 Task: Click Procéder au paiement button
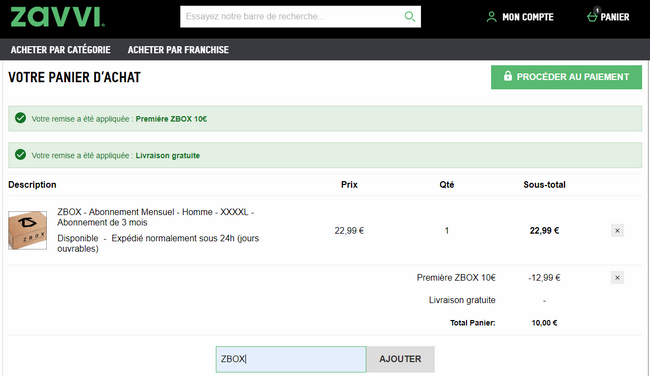pos(566,77)
